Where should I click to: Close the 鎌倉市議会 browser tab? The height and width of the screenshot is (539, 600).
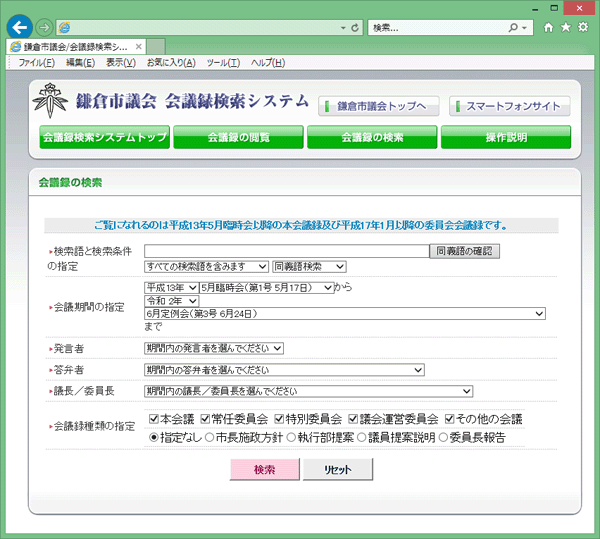(139, 47)
